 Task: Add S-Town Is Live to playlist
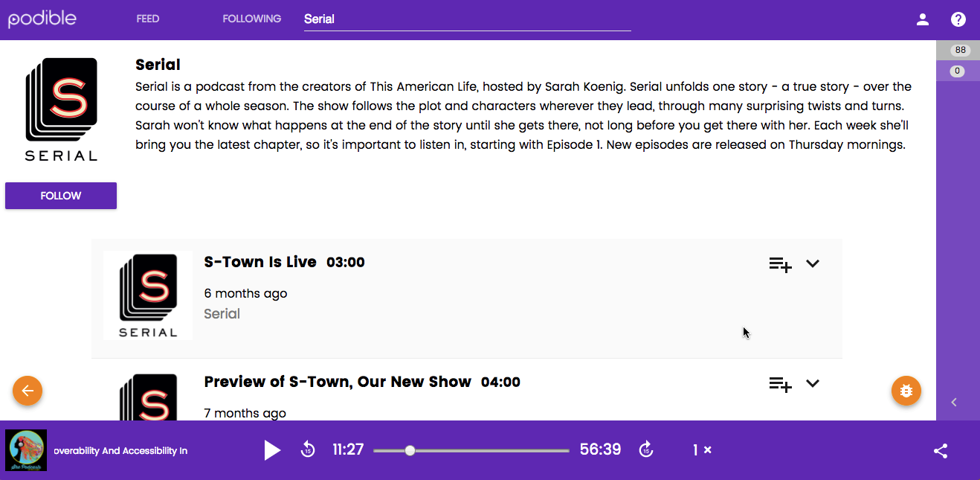[780, 263]
